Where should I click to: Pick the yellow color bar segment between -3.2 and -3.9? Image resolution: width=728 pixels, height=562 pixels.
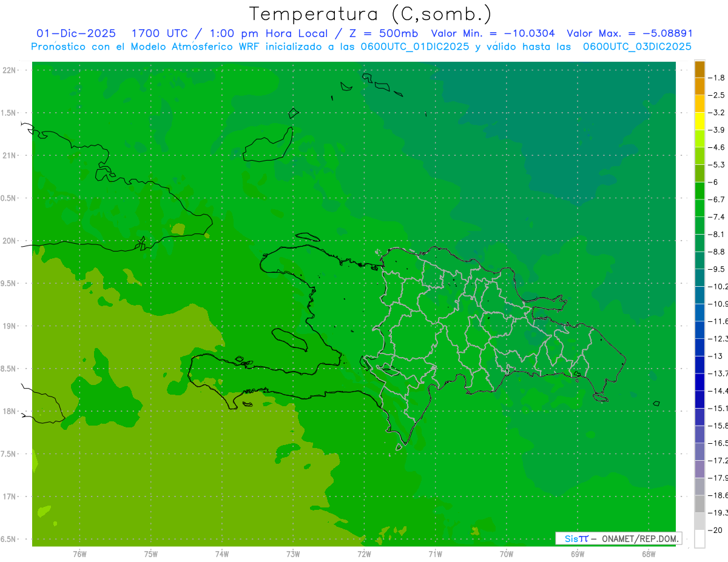coord(699,121)
